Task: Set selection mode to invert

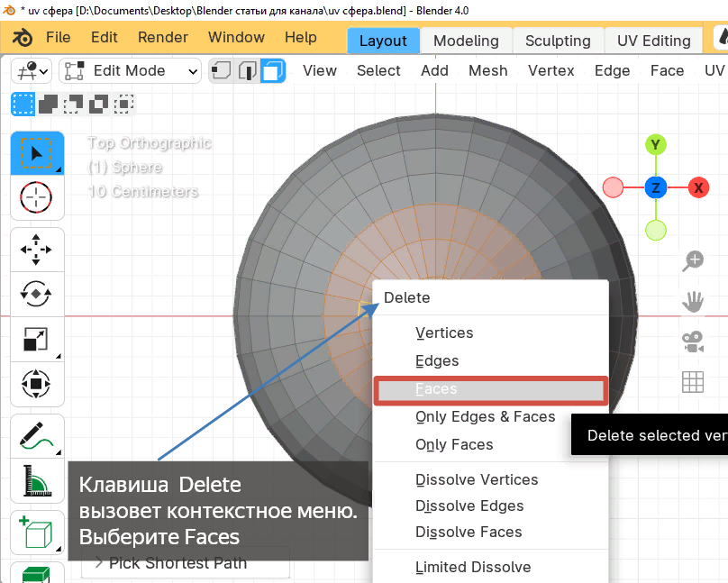Action: tap(98, 104)
